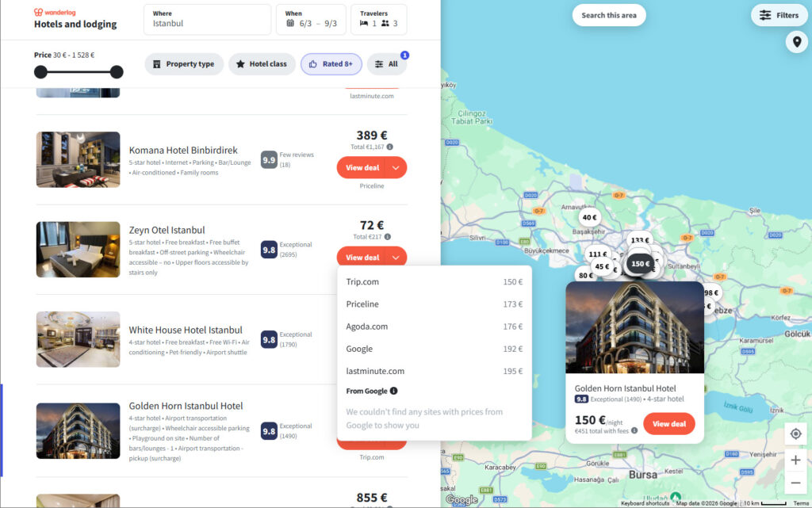The height and width of the screenshot is (508, 812).
Task: Toggle the Property type filter
Action: (x=184, y=64)
